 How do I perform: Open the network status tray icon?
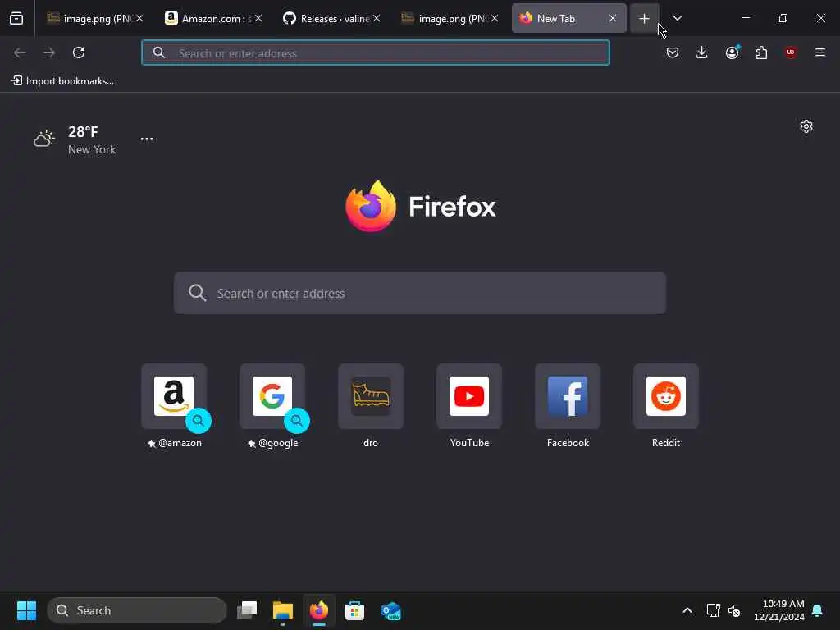point(713,610)
